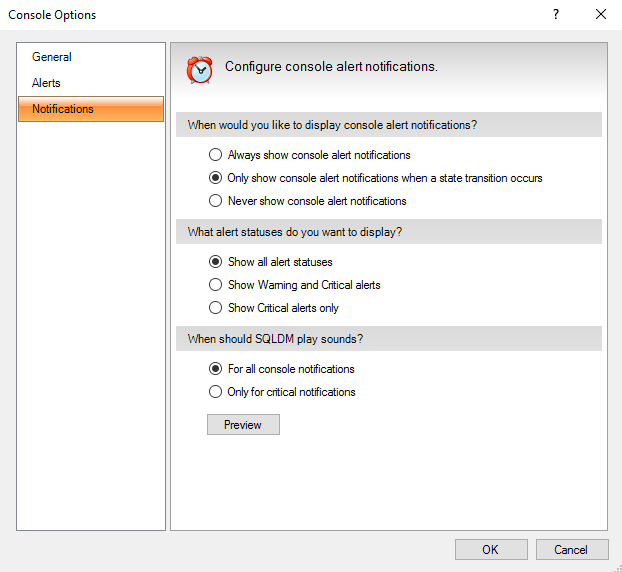622x572 pixels.
Task: Click the alarm clock notifications icon
Action: click(200, 68)
